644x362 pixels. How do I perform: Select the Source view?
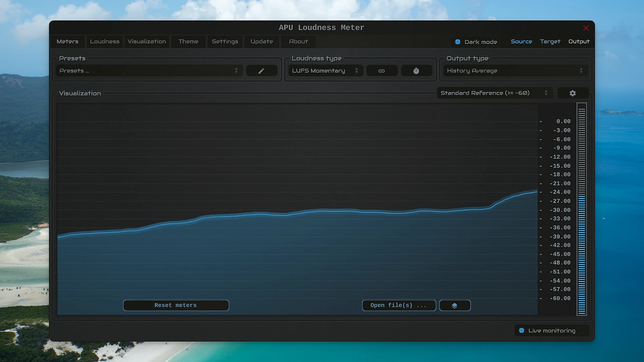[521, 41]
